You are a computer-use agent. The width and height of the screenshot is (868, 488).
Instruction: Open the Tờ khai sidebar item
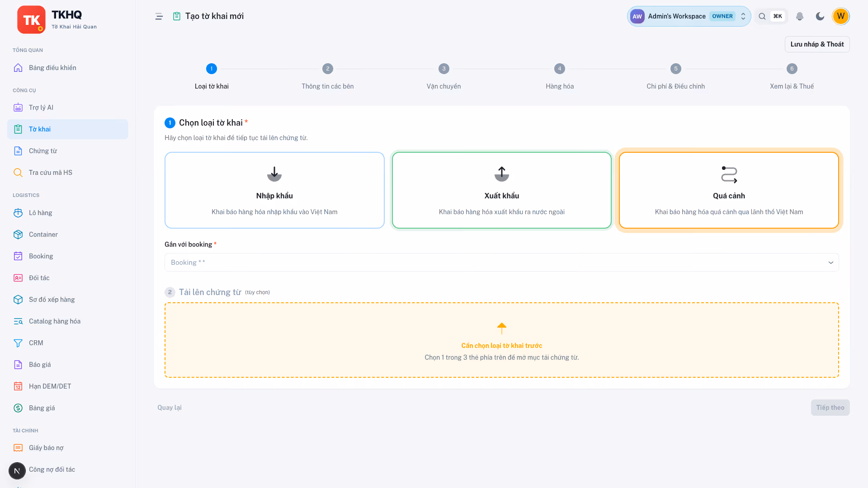(x=68, y=129)
